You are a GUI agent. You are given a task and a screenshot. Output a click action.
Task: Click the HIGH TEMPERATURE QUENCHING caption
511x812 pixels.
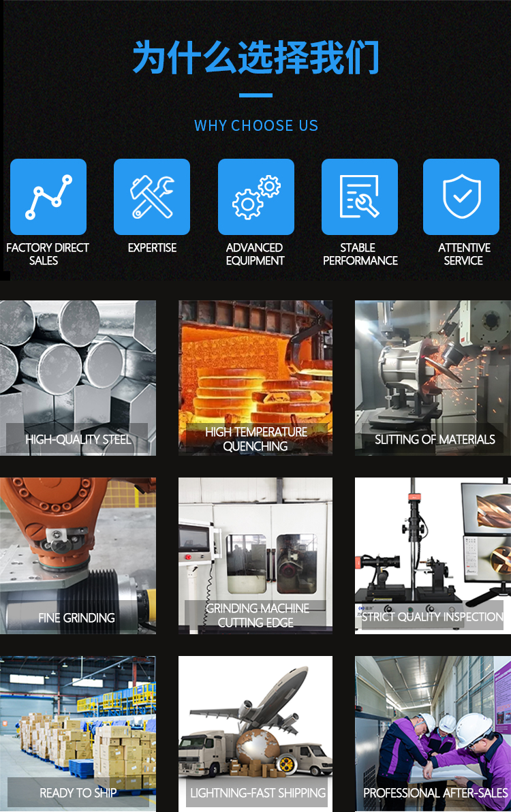pyautogui.click(x=255, y=439)
